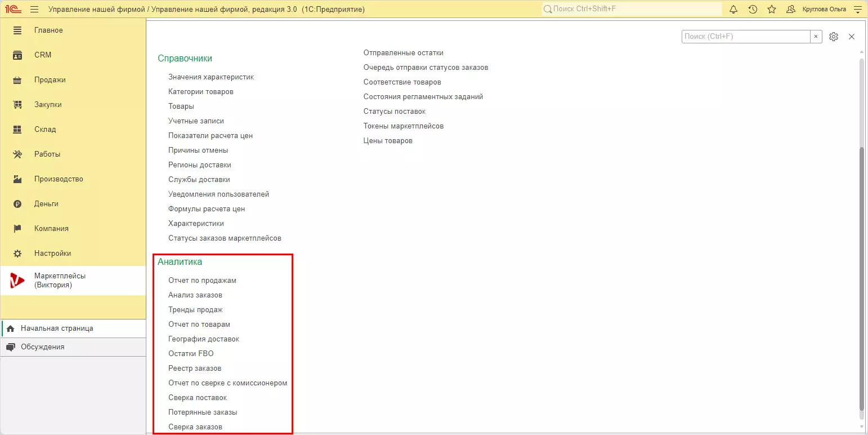Open Показатели расчета цен

click(x=211, y=136)
